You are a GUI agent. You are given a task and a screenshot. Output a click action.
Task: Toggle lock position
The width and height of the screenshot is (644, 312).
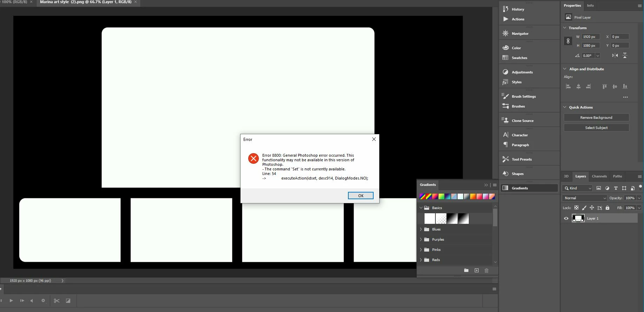pyautogui.click(x=592, y=208)
